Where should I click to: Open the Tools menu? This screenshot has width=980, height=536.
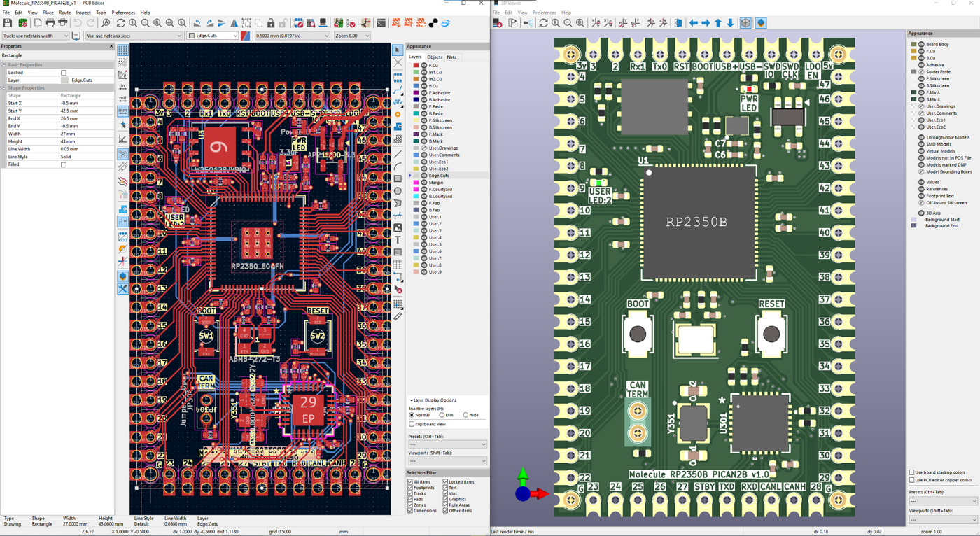[101, 13]
